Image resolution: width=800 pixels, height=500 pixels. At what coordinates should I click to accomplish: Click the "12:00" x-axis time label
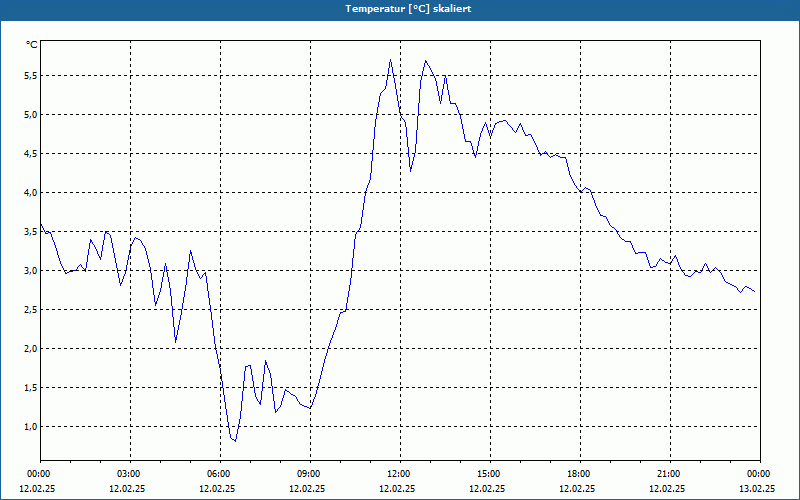[x=397, y=474]
